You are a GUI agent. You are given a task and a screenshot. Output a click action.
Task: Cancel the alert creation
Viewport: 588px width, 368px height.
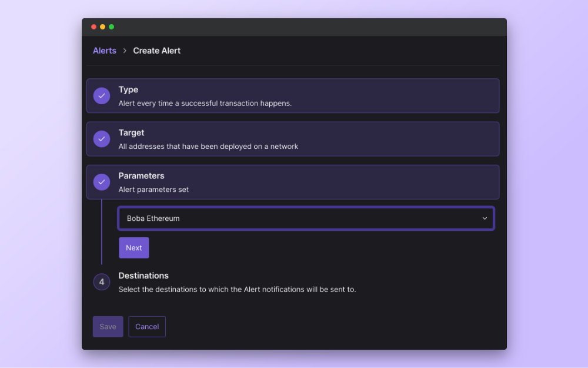[x=147, y=327]
